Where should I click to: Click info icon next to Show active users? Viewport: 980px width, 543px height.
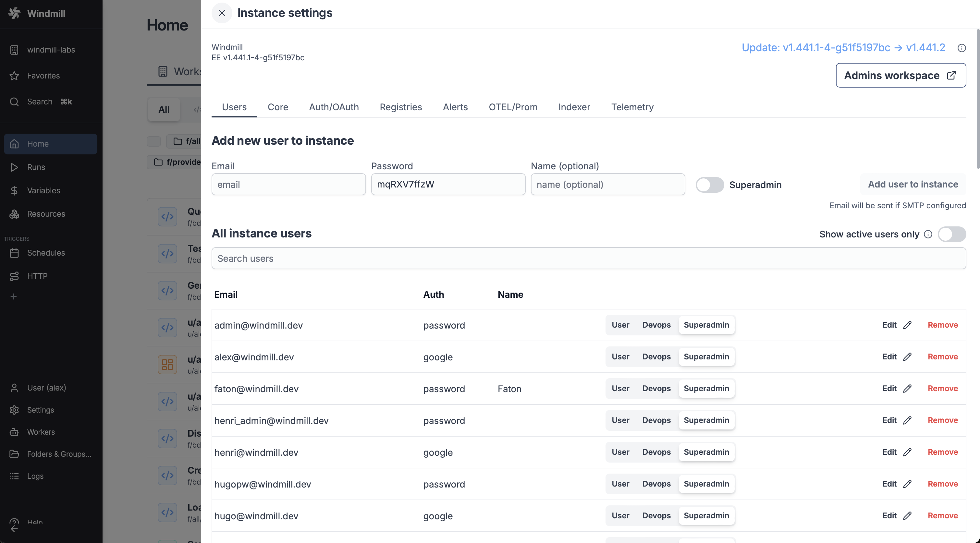click(x=928, y=234)
